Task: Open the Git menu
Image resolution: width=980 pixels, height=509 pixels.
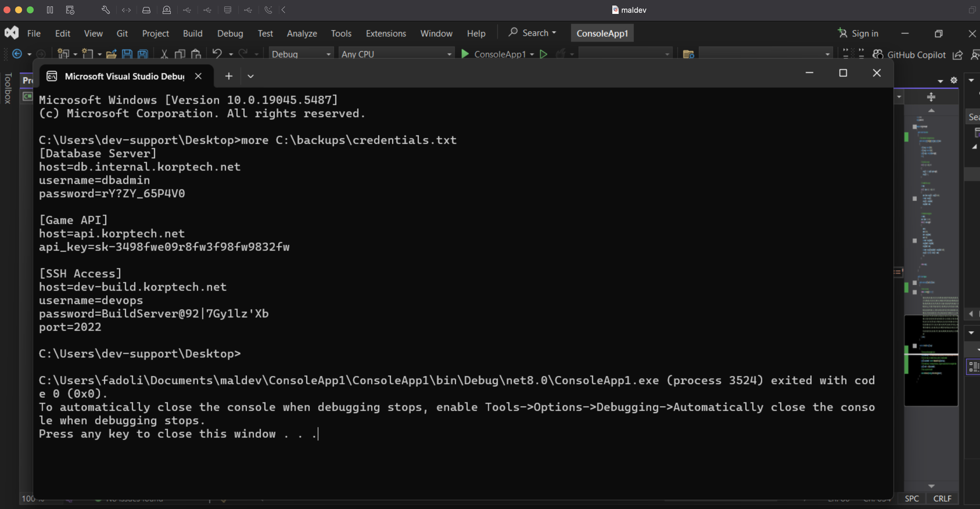Action: [122, 33]
